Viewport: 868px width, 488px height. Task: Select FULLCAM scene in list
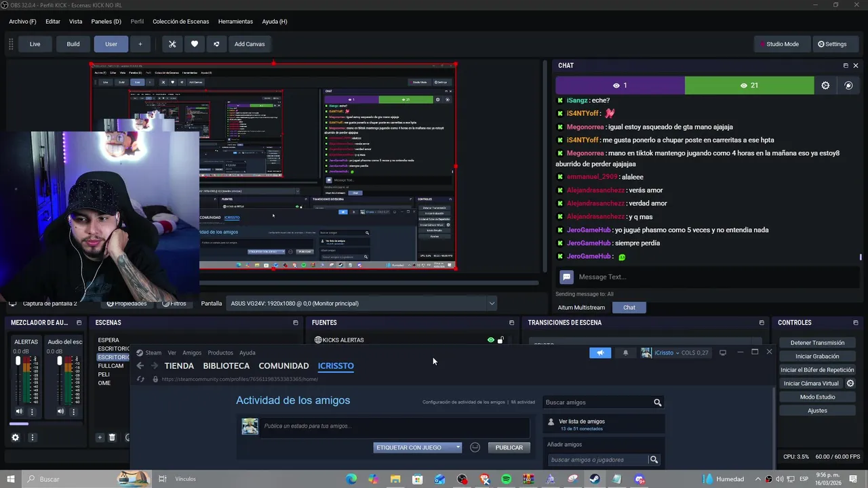(x=111, y=366)
